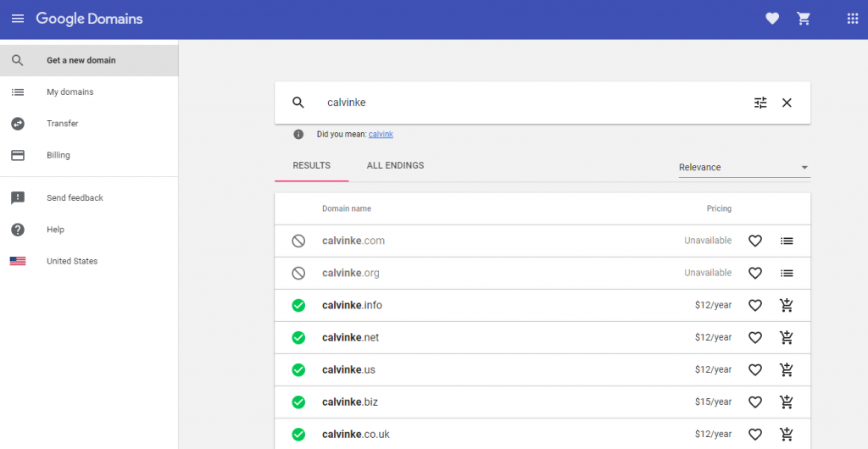Click green checkmark for calvinke.info
Screen dimensions: 868x449
(x=298, y=305)
